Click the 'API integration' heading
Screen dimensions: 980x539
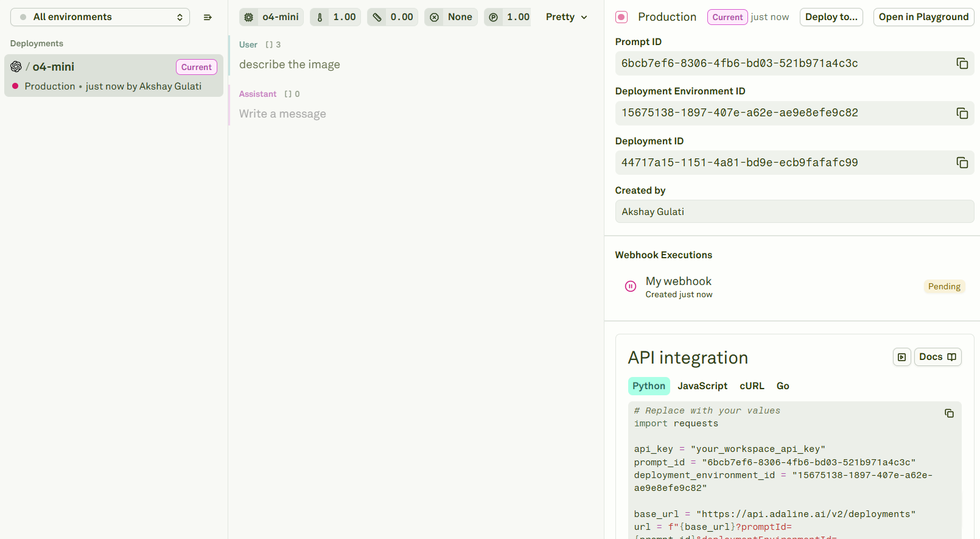pyautogui.click(x=688, y=358)
